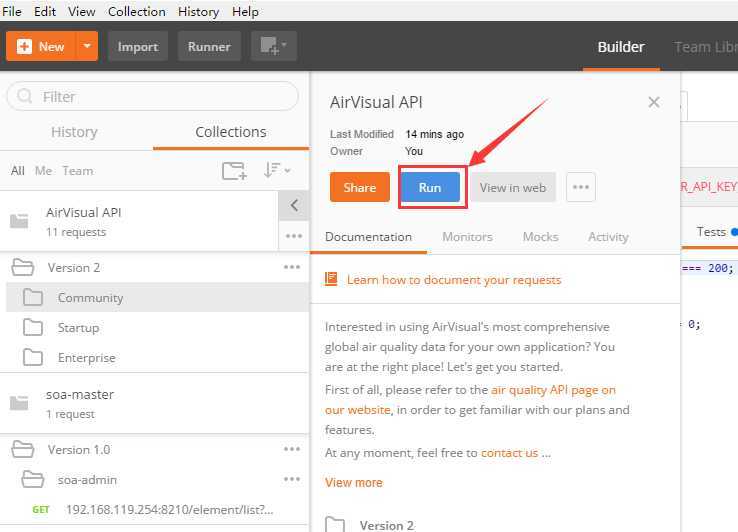Viewport: 738px width, 532px height.
Task: Click the search magnifier icon in Filter
Action: (x=24, y=96)
